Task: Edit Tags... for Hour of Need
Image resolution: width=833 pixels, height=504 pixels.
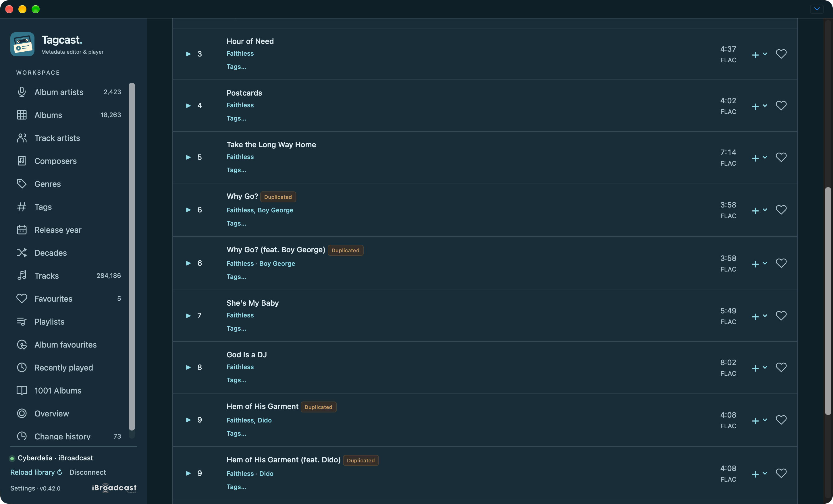Action: [236, 67]
